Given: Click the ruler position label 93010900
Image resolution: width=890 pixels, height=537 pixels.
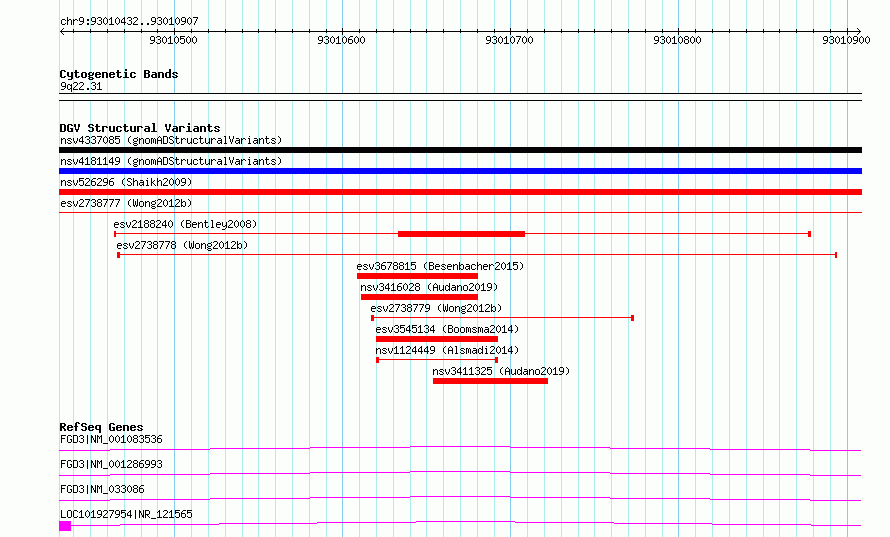Looking at the screenshot, I should [x=846, y=40].
